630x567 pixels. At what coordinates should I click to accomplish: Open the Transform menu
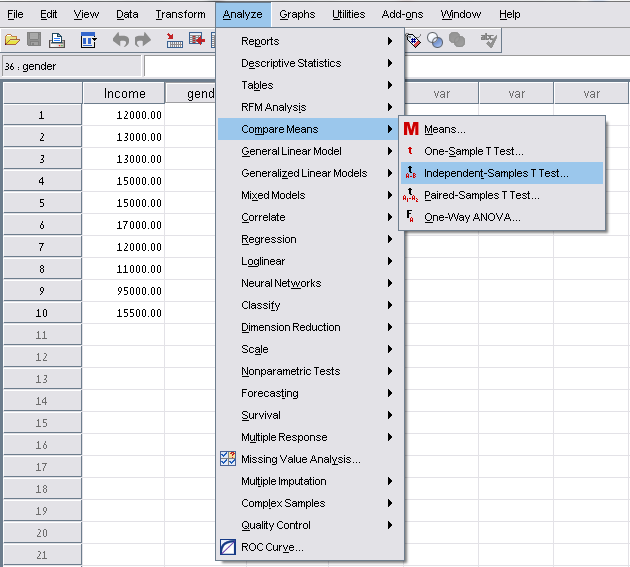[x=180, y=14]
